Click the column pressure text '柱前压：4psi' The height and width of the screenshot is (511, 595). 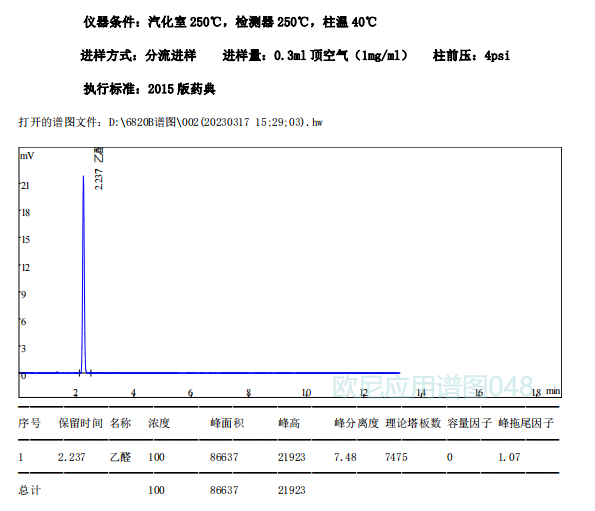click(x=471, y=55)
